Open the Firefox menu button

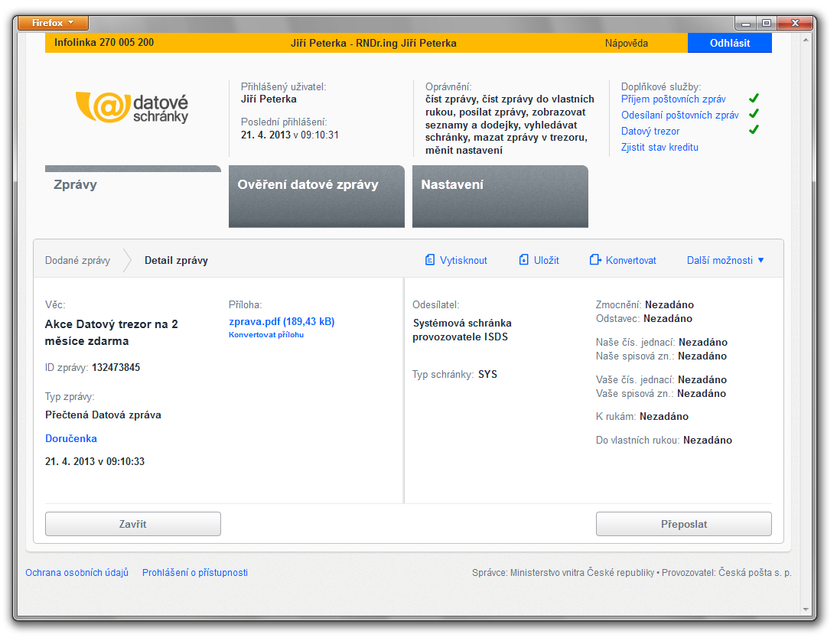(x=53, y=23)
